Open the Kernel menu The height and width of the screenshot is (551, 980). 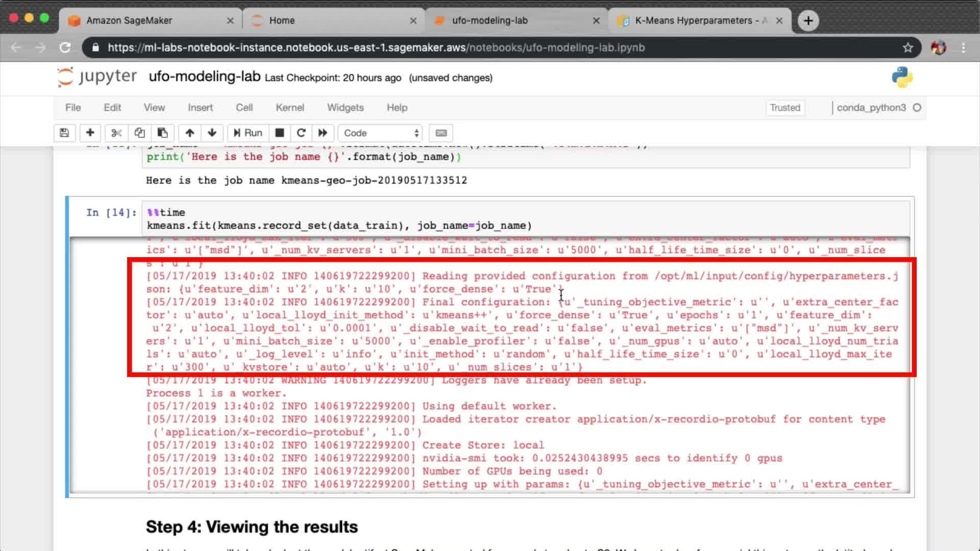pyautogui.click(x=289, y=108)
